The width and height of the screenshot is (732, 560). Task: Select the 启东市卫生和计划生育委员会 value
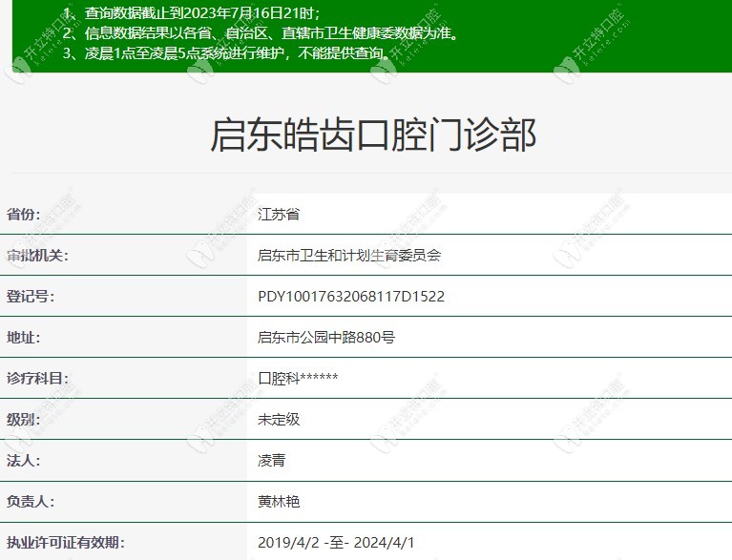click(x=349, y=256)
